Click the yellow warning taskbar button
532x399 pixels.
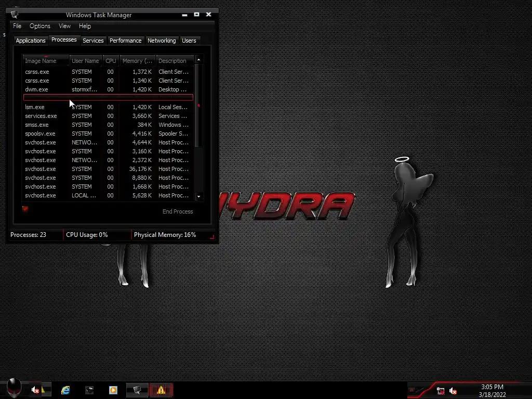tap(161, 390)
